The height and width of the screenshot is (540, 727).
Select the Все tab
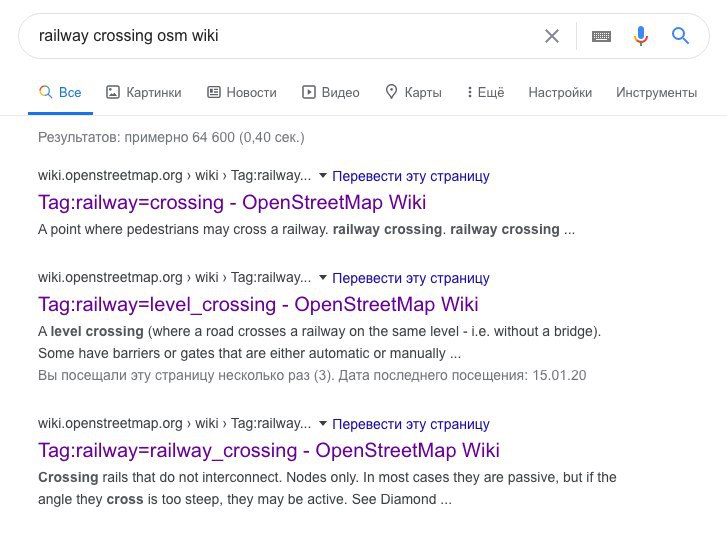tap(60, 92)
